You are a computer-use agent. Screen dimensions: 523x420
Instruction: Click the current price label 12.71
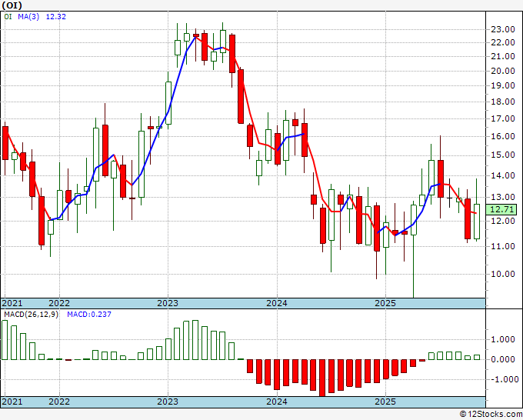[x=501, y=209]
